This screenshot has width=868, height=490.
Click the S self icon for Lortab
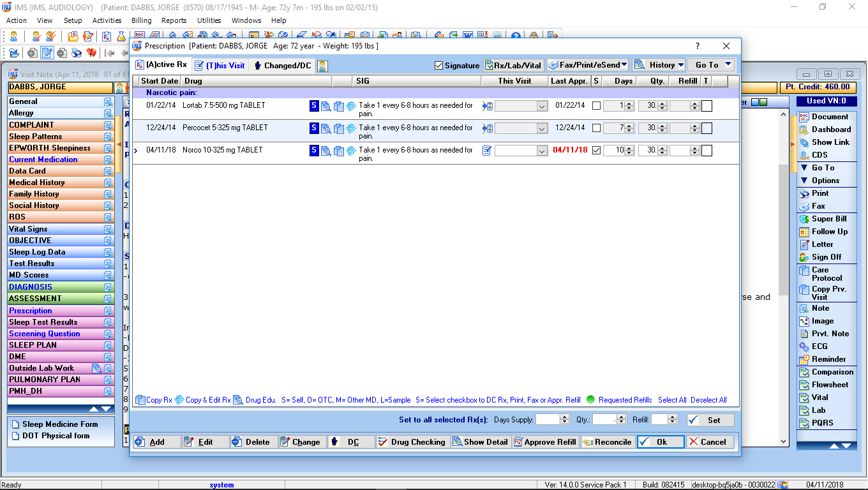pyautogui.click(x=314, y=106)
